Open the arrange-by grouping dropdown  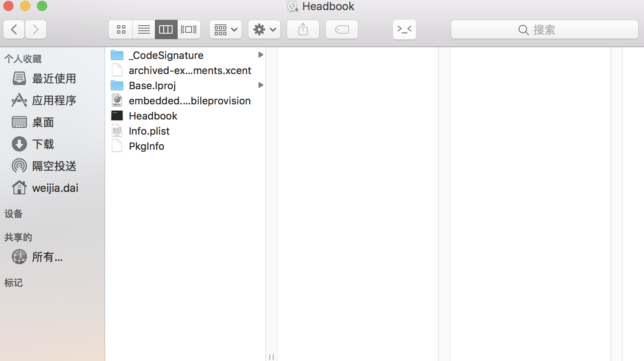click(x=226, y=29)
